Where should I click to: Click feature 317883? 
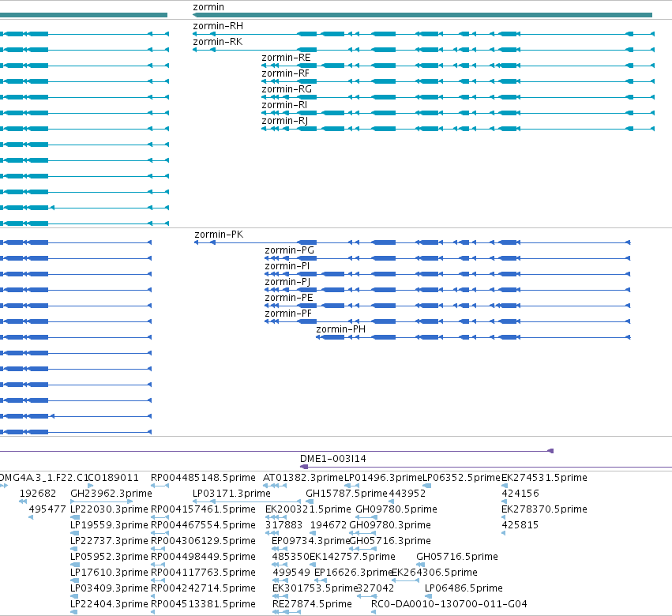click(x=283, y=525)
